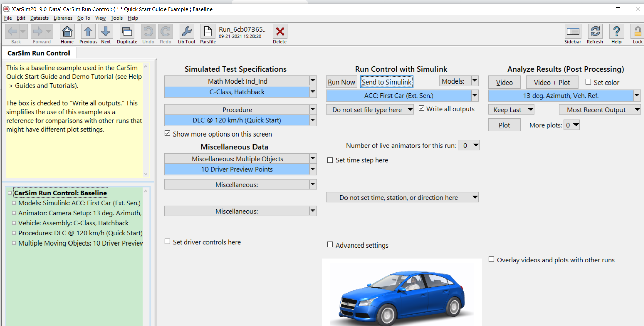Select Procedures: DLC @ 120 km/h tree item
Screen dimensions: 644x326
click(80, 233)
